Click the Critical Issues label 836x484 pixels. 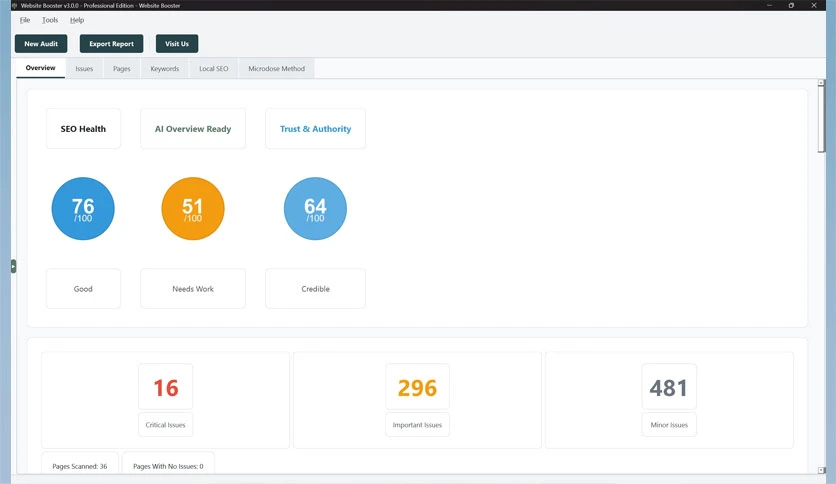click(165, 425)
